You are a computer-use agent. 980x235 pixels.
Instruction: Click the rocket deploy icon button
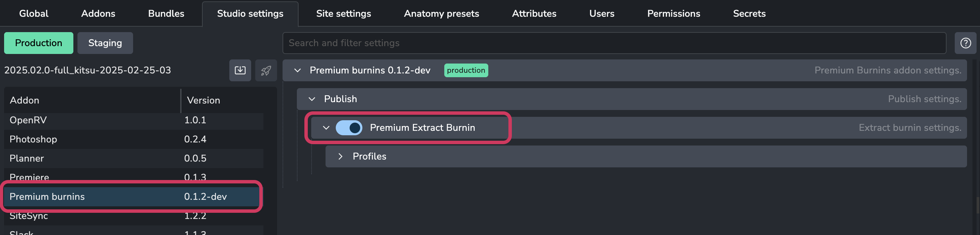pos(266,70)
